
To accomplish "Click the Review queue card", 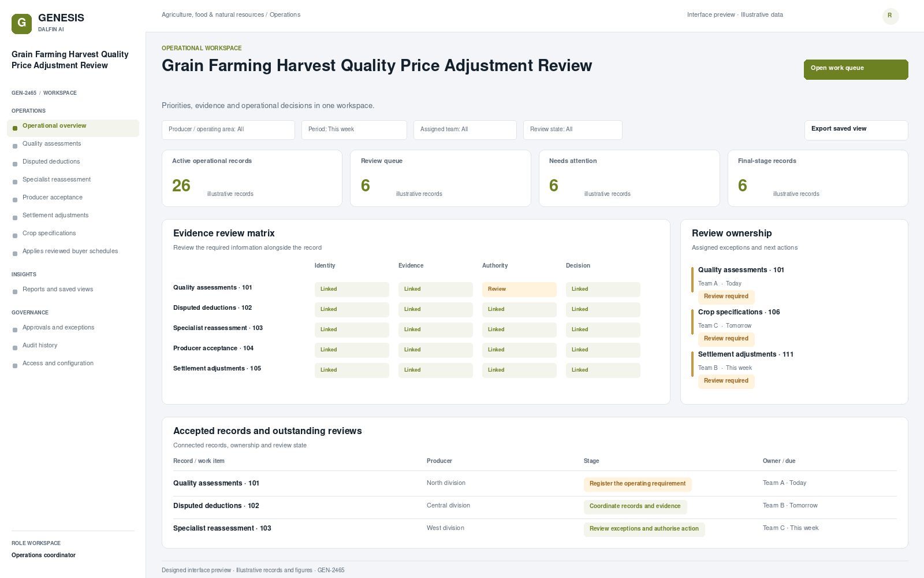I will pyautogui.click(x=440, y=178).
